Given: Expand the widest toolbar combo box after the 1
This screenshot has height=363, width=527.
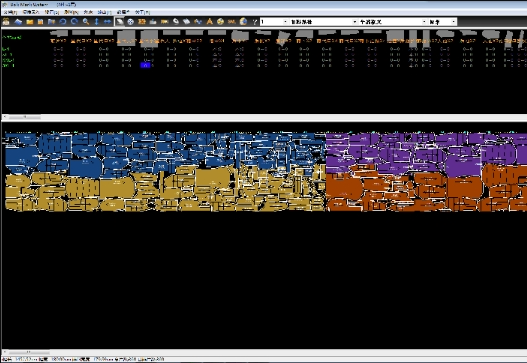Looking at the screenshot, I should [323, 22].
